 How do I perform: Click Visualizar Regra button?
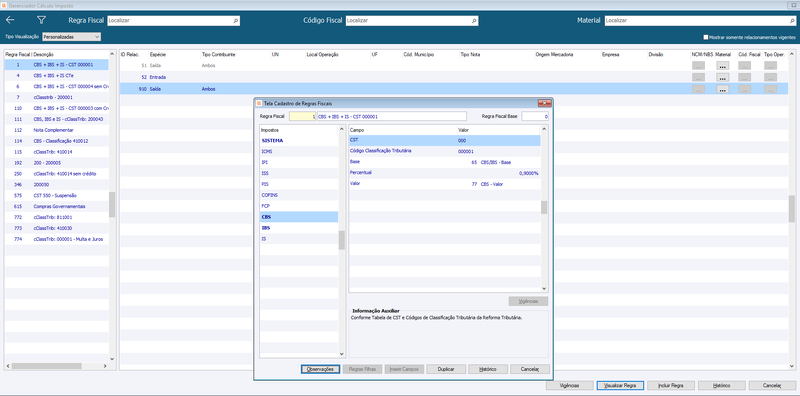620,386
